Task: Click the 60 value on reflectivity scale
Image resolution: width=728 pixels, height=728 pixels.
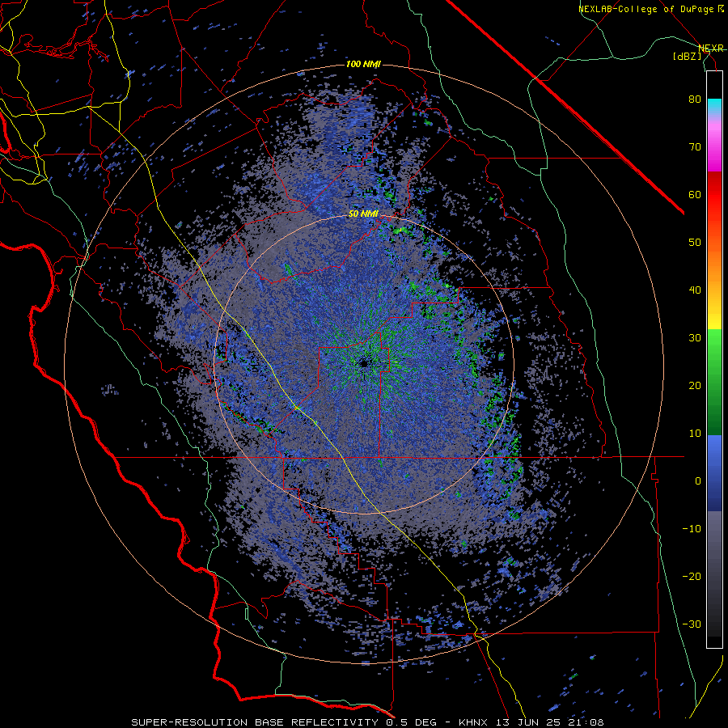Action: 695,194
